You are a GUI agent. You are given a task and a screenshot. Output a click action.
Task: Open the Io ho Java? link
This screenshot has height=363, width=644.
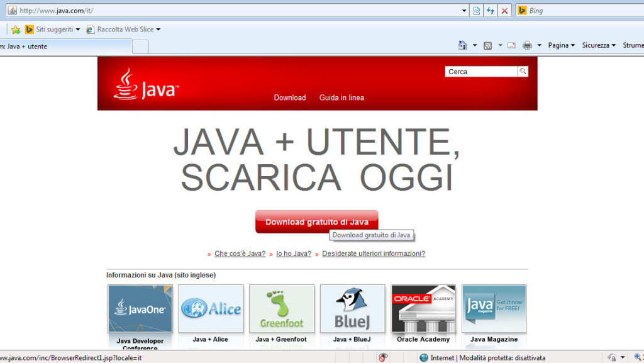point(294,254)
